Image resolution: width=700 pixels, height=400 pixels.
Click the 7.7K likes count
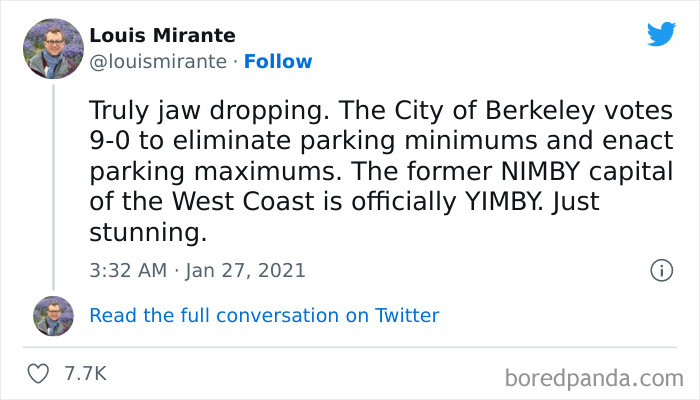tap(85, 374)
